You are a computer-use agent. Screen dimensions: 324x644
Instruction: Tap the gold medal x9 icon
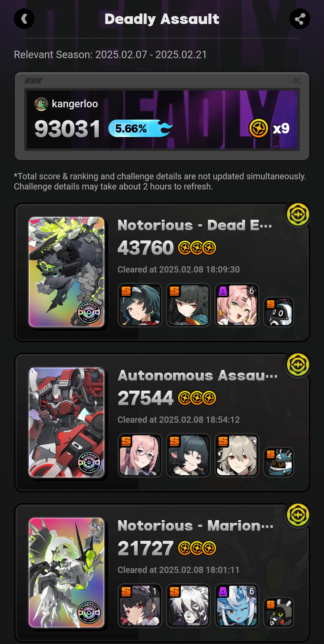tap(258, 128)
